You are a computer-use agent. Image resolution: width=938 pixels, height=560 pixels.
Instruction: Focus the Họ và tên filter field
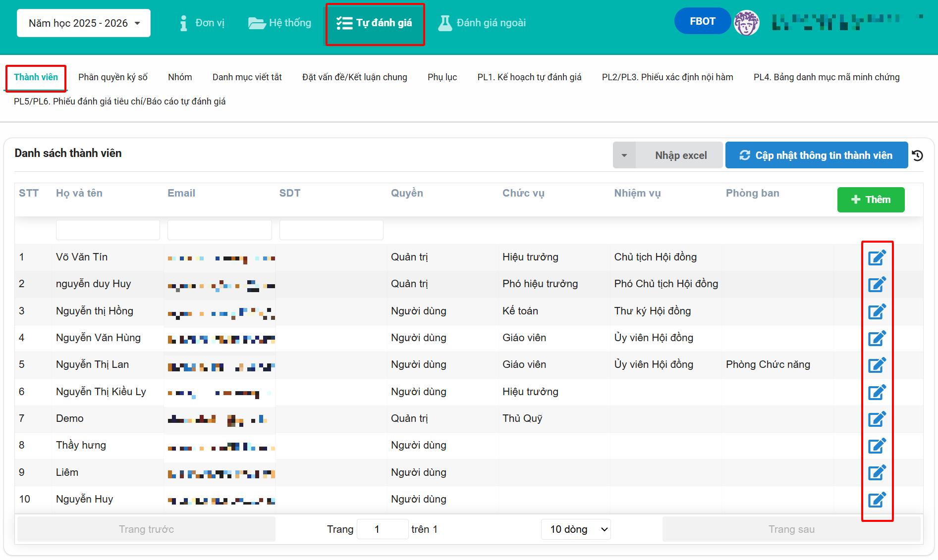[108, 230]
